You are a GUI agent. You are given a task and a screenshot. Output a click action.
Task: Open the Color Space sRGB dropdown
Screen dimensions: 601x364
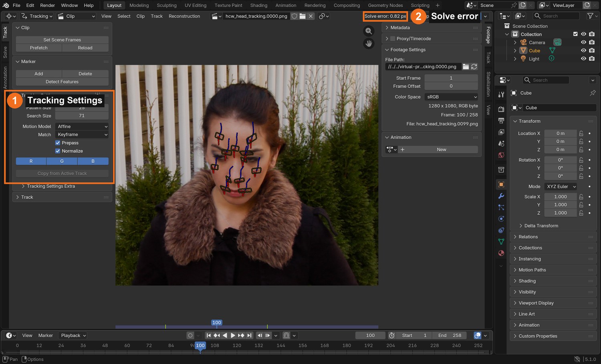pos(451,97)
